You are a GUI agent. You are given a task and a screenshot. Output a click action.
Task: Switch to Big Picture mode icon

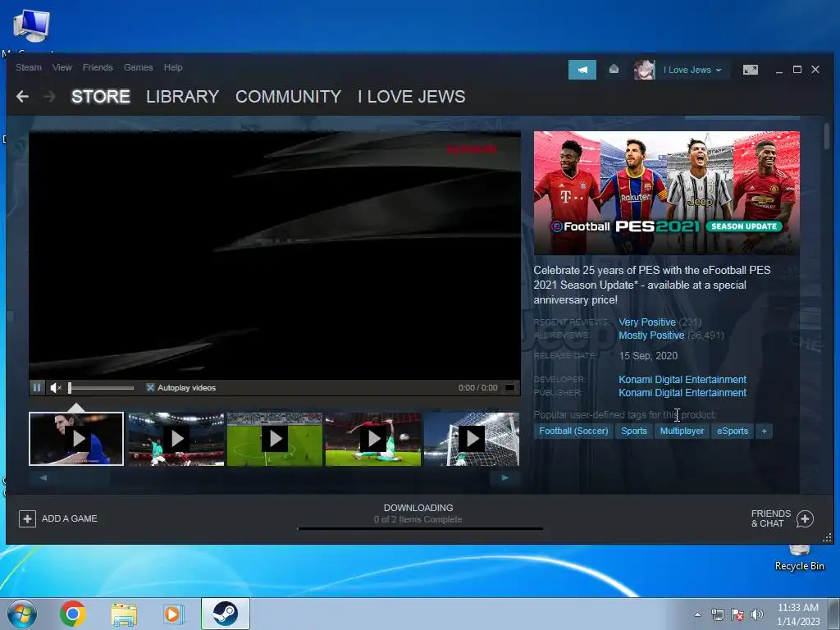point(750,70)
